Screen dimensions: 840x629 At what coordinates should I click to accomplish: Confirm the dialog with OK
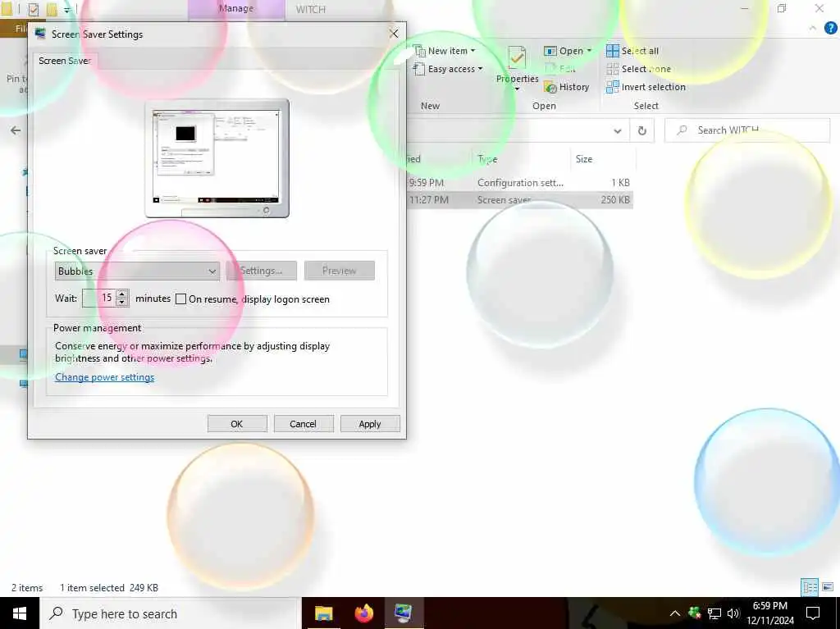point(237,424)
